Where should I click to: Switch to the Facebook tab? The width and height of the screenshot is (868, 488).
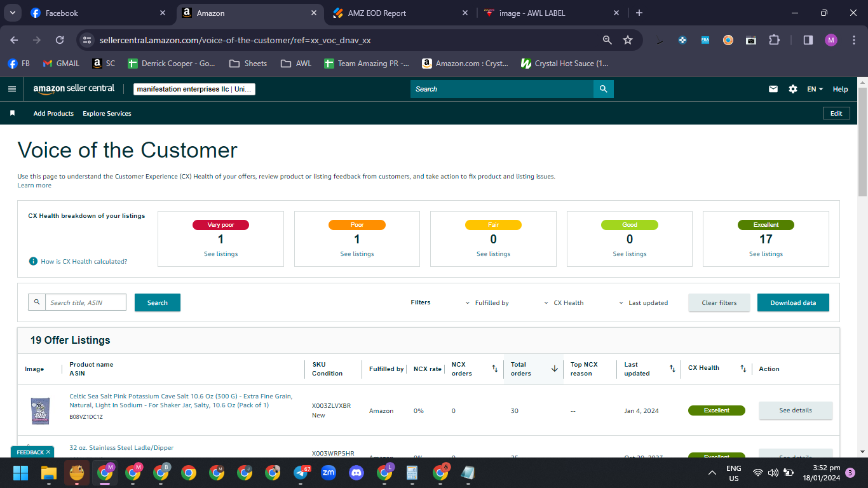[x=98, y=13]
